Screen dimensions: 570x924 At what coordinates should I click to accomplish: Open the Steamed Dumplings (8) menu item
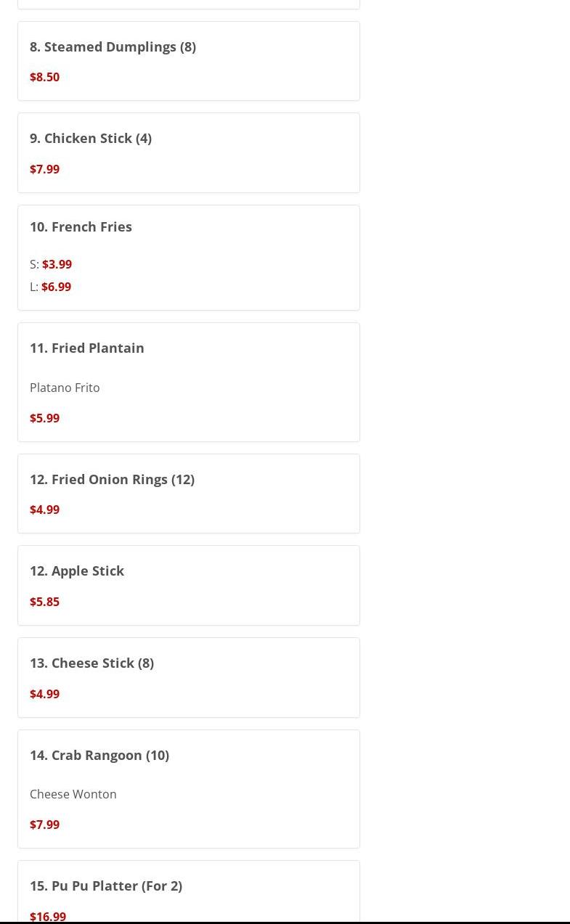(x=113, y=46)
